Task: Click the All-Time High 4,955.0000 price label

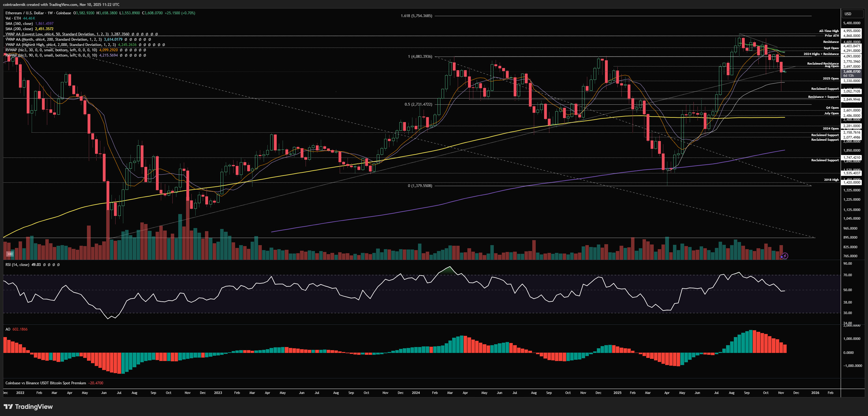Action: [852, 31]
